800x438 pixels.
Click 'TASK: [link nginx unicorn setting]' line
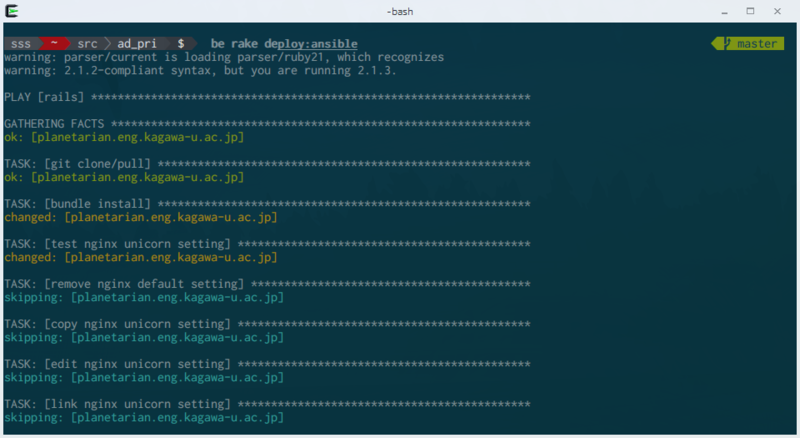point(267,404)
